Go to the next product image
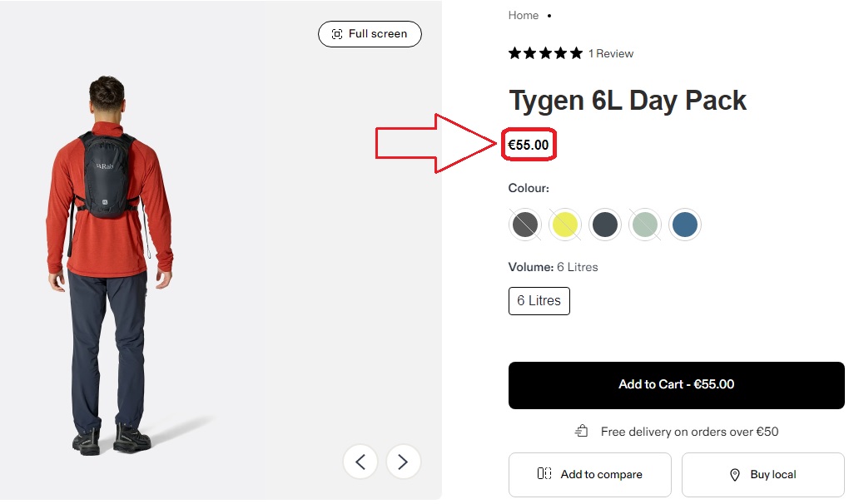The width and height of the screenshot is (849, 504). [403, 462]
